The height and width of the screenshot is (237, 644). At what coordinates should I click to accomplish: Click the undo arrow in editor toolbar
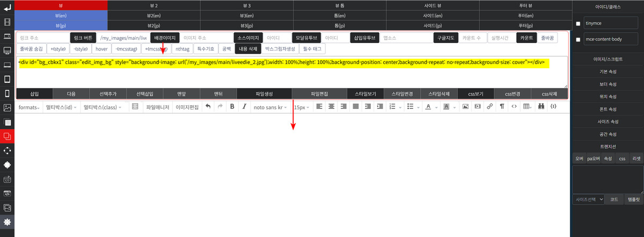(208, 107)
